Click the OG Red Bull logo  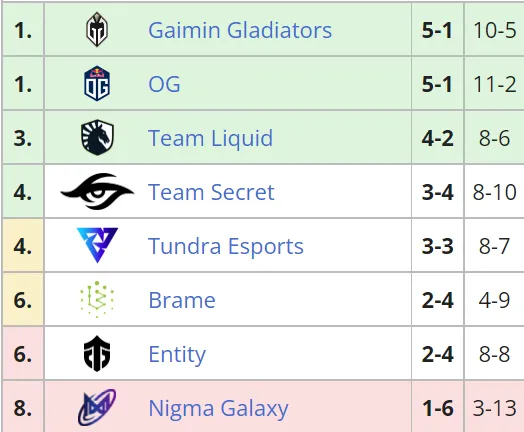tap(97, 84)
